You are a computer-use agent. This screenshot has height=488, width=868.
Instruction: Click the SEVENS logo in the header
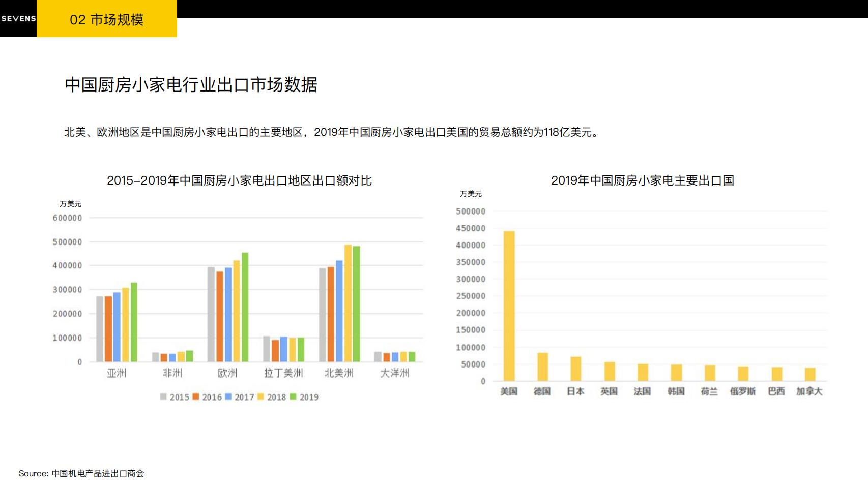(x=18, y=19)
